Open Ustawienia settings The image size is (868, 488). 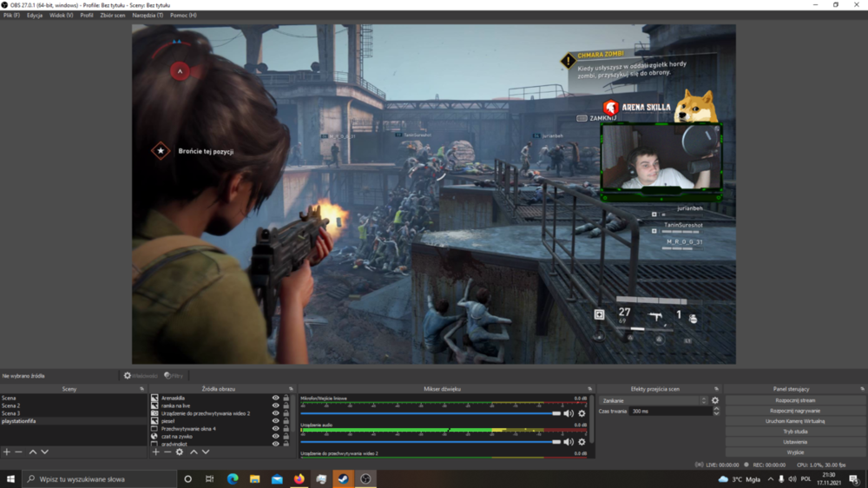[795, 442]
